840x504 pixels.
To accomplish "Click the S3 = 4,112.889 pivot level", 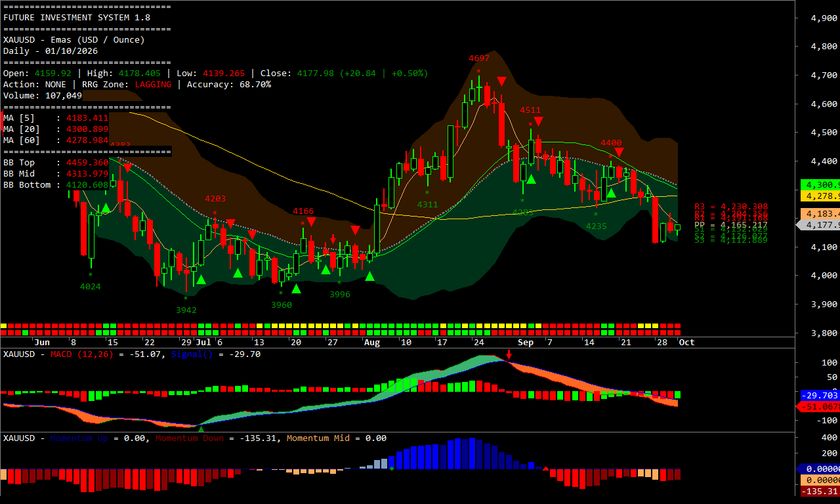I will 731,240.
